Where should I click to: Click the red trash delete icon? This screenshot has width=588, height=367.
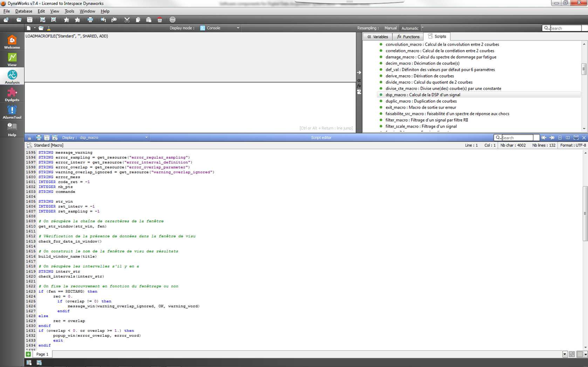(x=160, y=20)
